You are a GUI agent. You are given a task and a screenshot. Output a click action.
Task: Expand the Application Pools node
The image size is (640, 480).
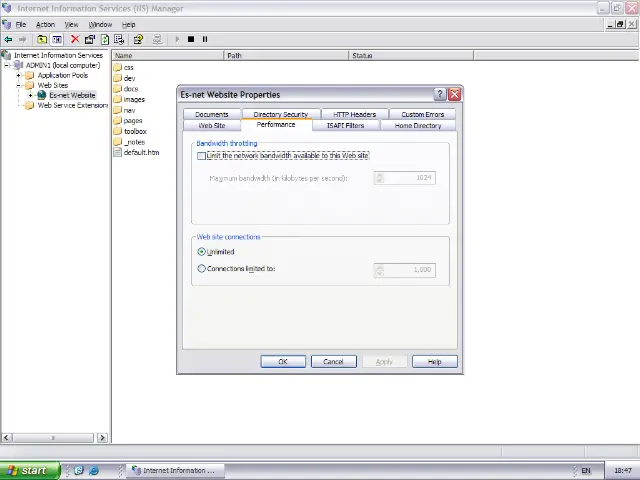(x=18, y=76)
